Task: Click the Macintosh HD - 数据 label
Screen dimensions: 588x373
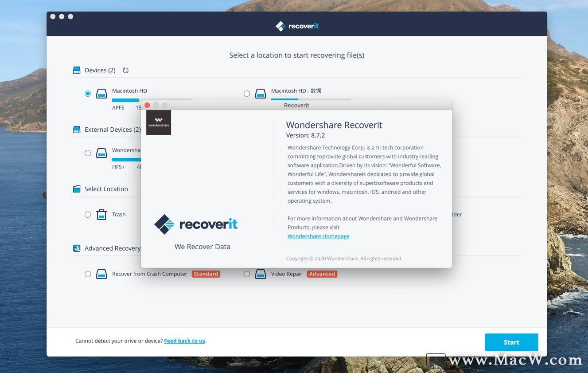Action: (296, 91)
